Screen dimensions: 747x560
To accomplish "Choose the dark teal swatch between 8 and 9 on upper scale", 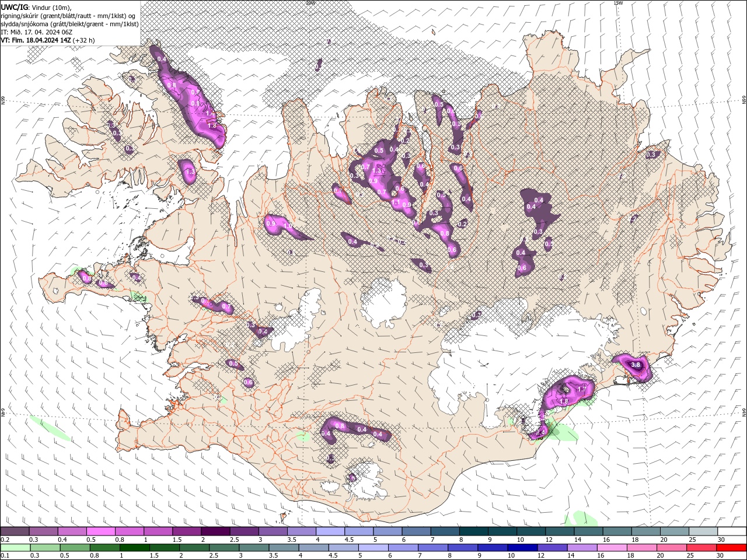I will [x=473, y=531].
